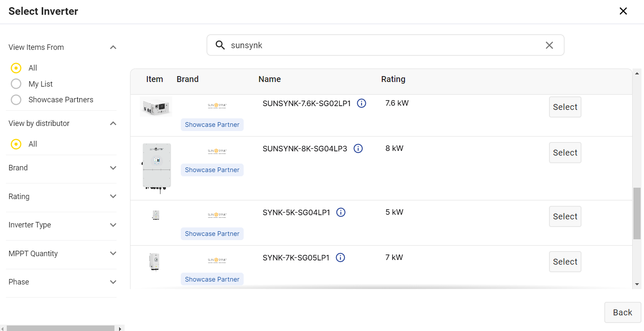Click Sunsynk brand logo in 7 kW row
Screen dimensions: 644x331
point(217,260)
